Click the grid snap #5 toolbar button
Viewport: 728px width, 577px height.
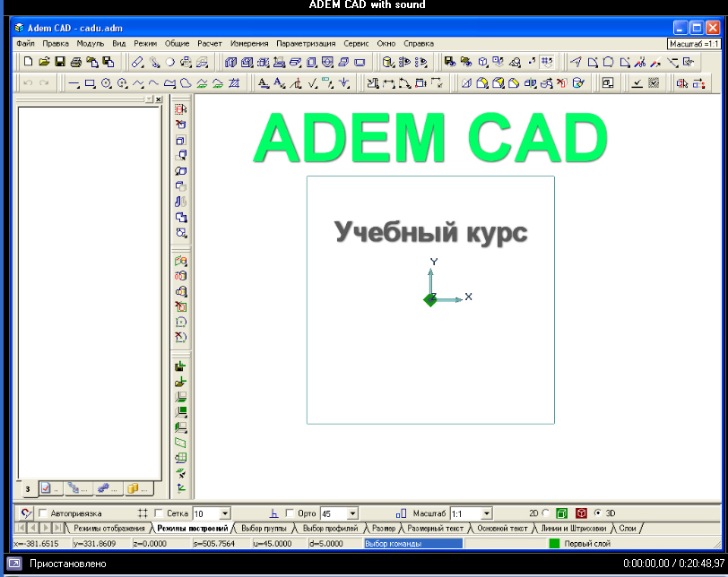pos(547,62)
